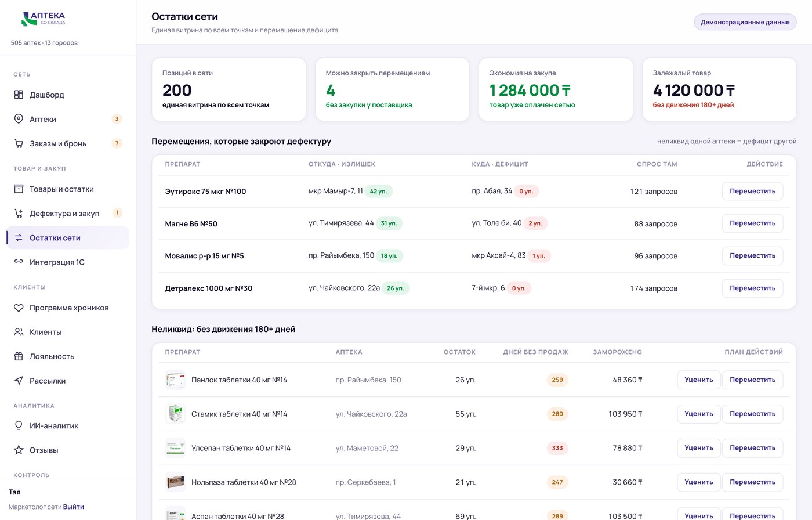The width and height of the screenshot is (812, 520).
Task: Click the Улсепан product thumbnail
Action: coord(175,448)
